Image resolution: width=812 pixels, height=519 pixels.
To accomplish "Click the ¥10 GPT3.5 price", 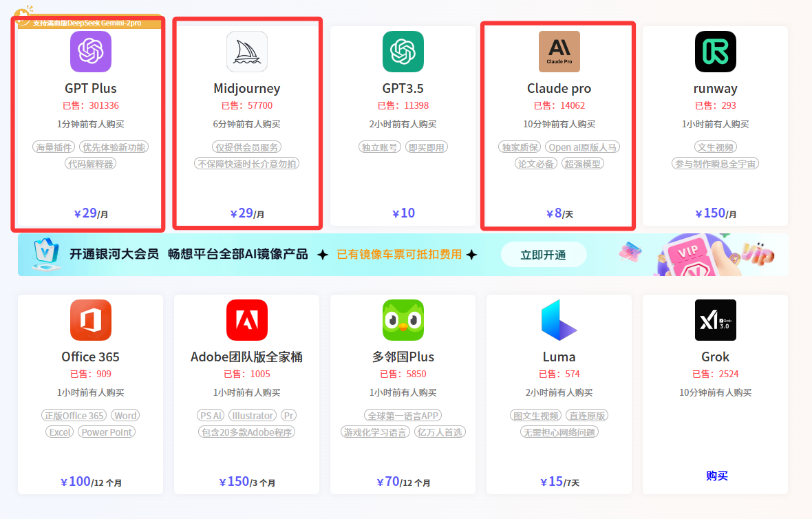I will (x=403, y=213).
